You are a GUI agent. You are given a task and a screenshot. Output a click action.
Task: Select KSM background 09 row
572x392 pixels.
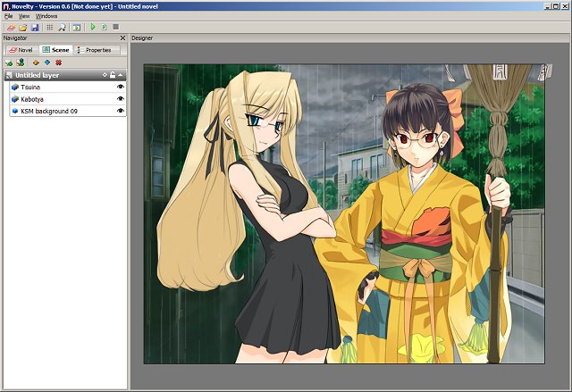pos(68,111)
